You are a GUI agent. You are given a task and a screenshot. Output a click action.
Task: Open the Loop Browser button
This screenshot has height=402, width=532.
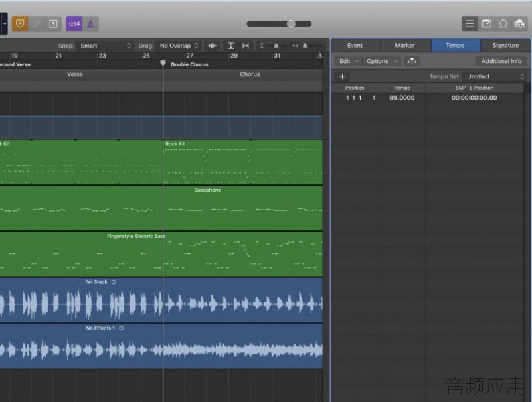point(503,24)
